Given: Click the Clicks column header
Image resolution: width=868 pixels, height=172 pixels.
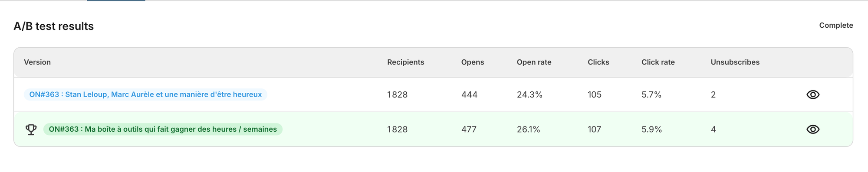Looking at the screenshot, I should 598,62.
